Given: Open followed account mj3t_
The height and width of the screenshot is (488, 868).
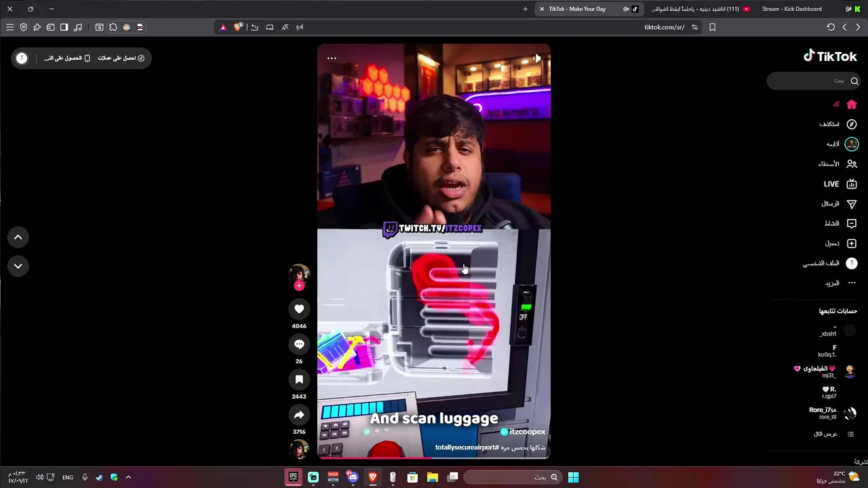Looking at the screenshot, I should pos(826,371).
